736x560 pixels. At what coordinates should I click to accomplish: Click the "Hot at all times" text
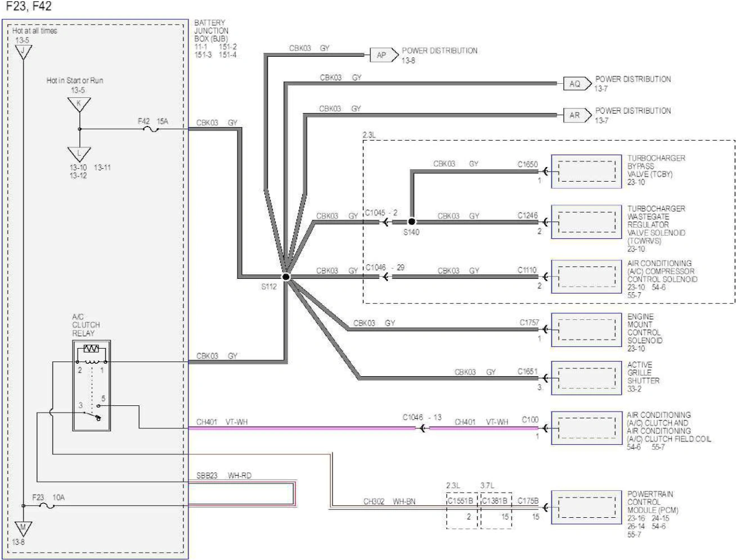(35, 31)
